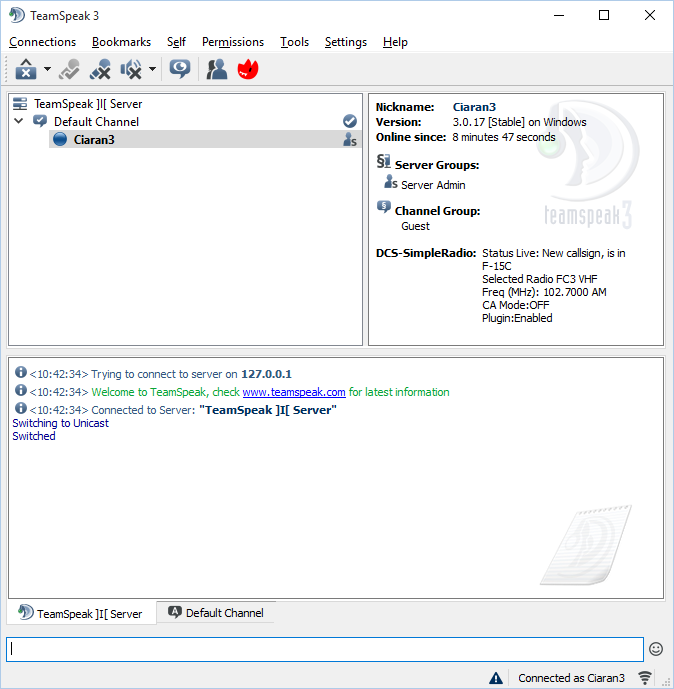This screenshot has height=689, width=674.
Task: Select the TeamSpeak ]I[ Server tree root
Action: tap(87, 103)
